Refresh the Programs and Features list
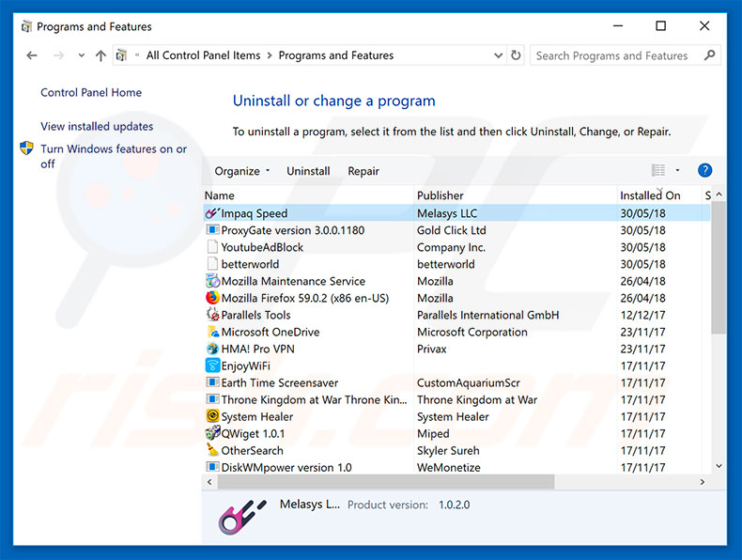 click(x=516, y=55)
